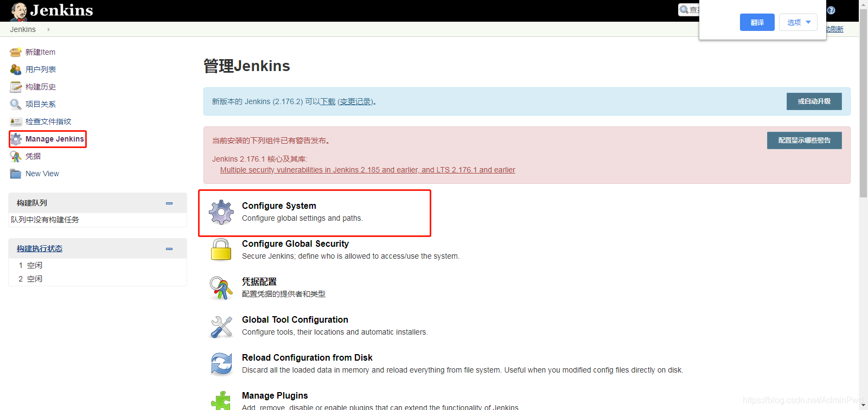Open the 选项 options dropdown
This screenshot has height=410, width=868.
(798, 22)
